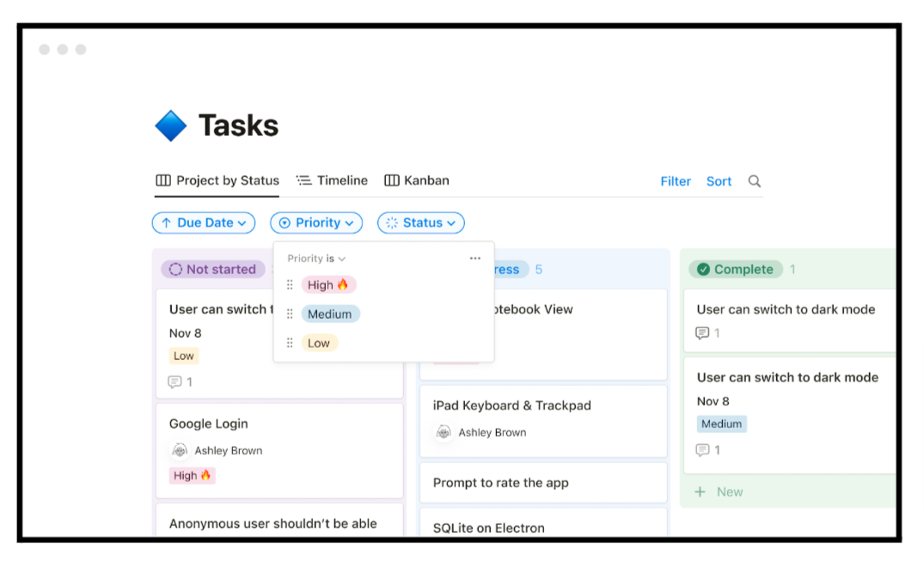Select the Medium priority filter option
Viewport: 924px width, 561px height.
[x=330, y=314]
